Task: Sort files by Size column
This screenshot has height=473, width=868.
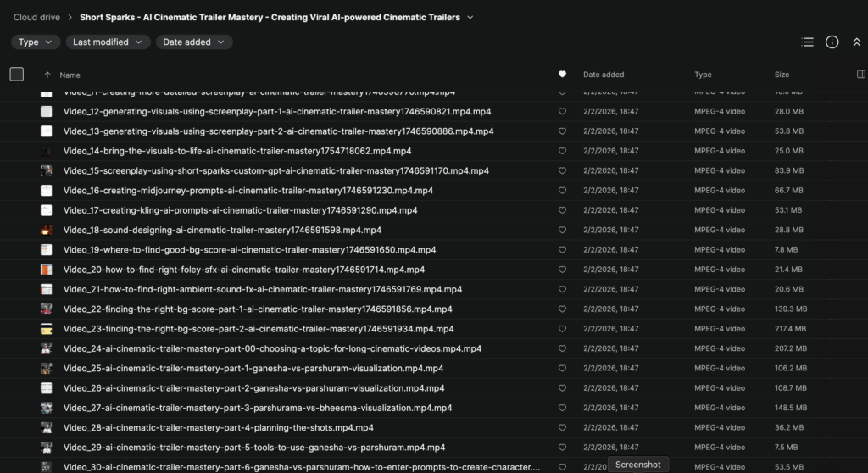Action: (782, 75)
